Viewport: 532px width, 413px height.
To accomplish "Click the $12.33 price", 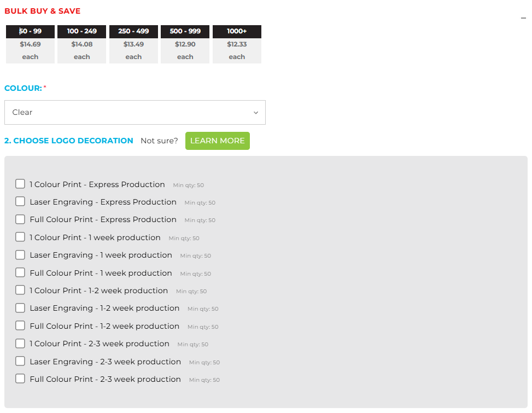I will coord(237,44).
